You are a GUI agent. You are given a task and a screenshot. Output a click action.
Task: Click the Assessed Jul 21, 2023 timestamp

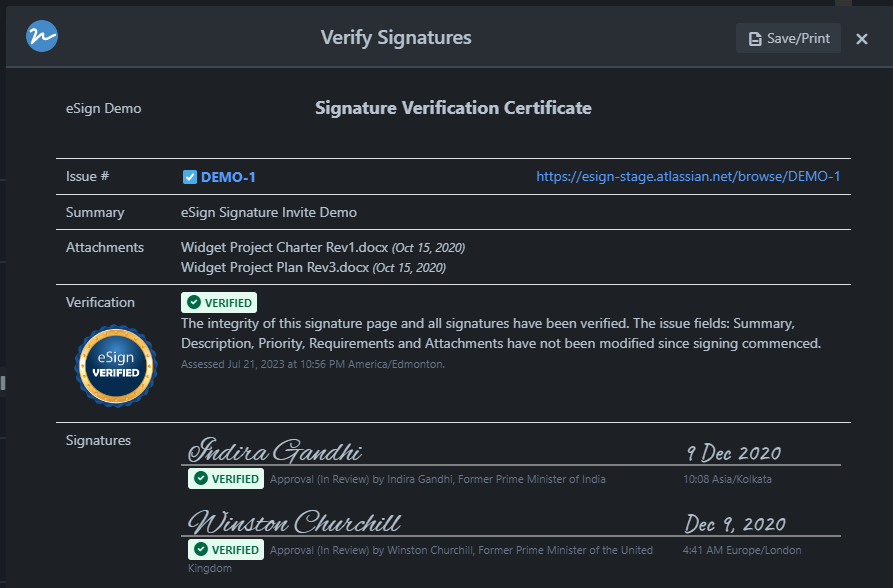[x=312, y=364]
